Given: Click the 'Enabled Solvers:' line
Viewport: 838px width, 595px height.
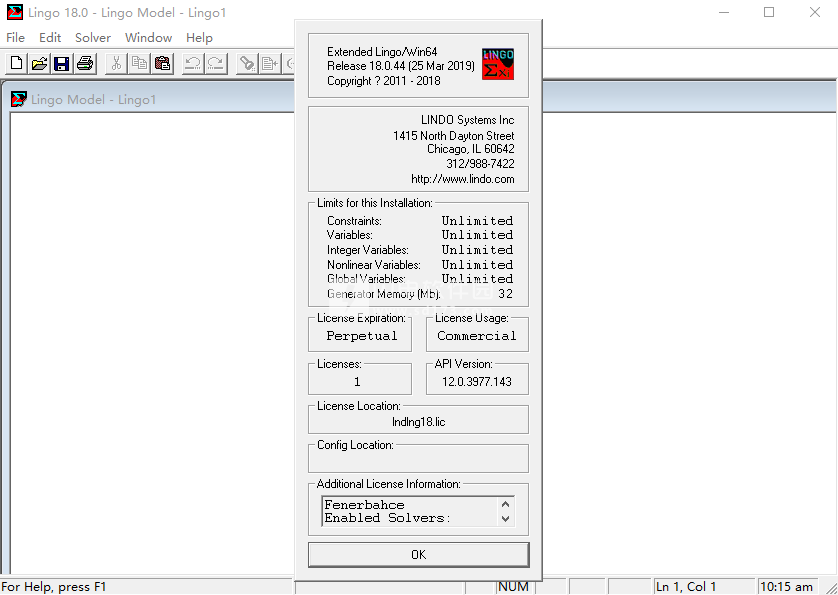Looking at the screenshot, I should point(387,517).
